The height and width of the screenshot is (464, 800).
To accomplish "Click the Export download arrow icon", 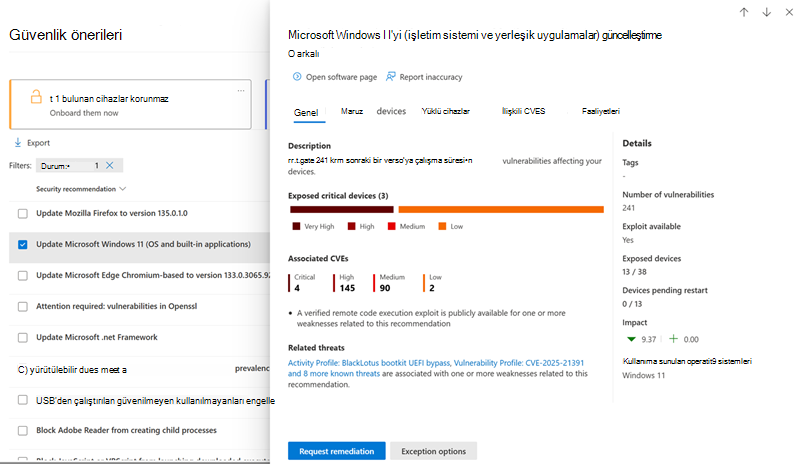I will [18, 142].
